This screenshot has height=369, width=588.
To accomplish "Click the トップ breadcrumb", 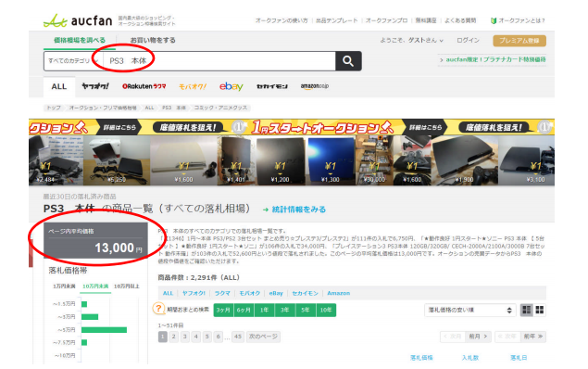I will coord(54,108).
